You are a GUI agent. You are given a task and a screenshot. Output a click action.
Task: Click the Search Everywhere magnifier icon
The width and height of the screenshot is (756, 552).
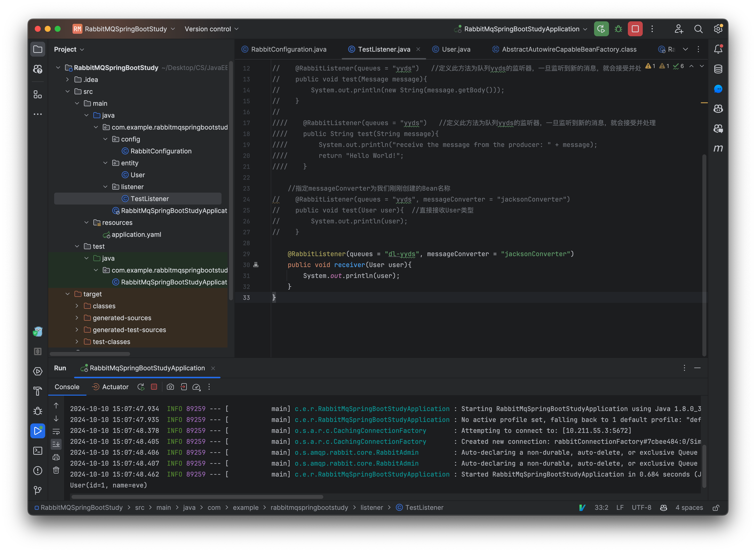point(698,29)
